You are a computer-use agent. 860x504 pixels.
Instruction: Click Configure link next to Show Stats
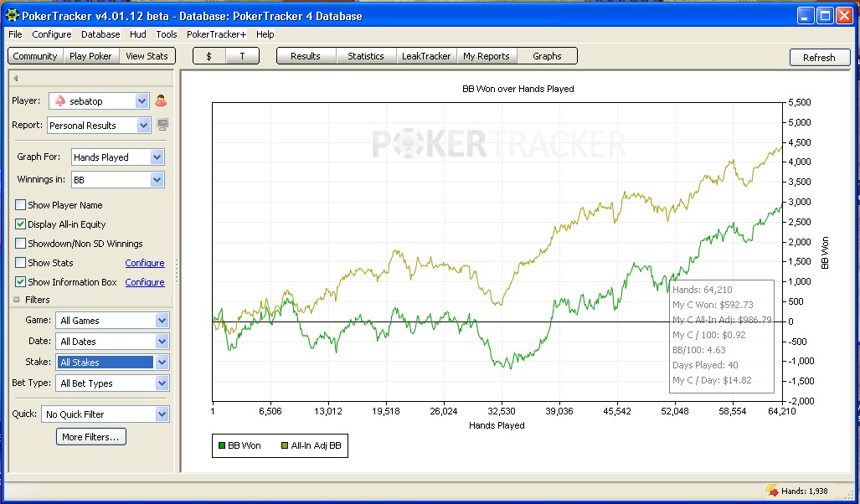(x=145, y=263)
